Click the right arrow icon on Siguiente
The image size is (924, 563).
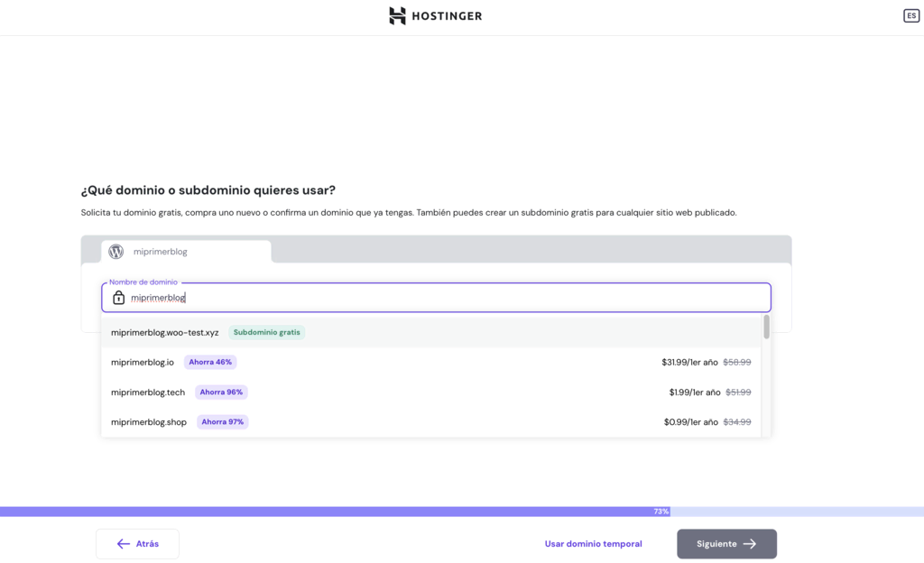click(x=750, y=544)
